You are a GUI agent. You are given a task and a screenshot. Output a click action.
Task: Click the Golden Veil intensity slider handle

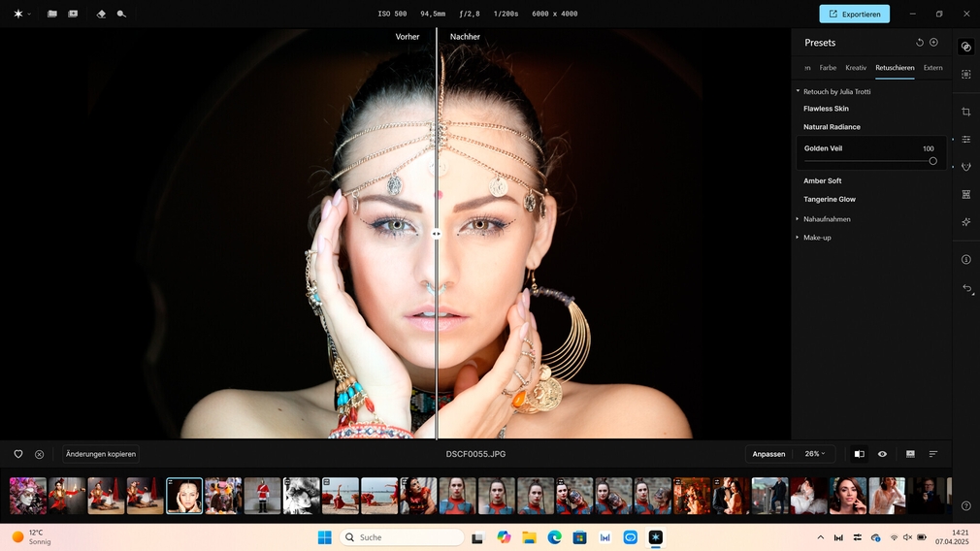point(932,161)
